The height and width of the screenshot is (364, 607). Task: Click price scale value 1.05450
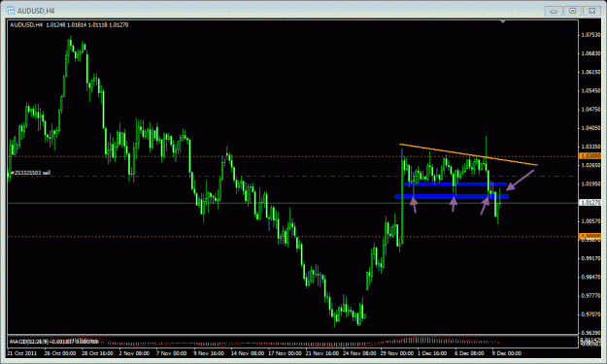[590, 90]
